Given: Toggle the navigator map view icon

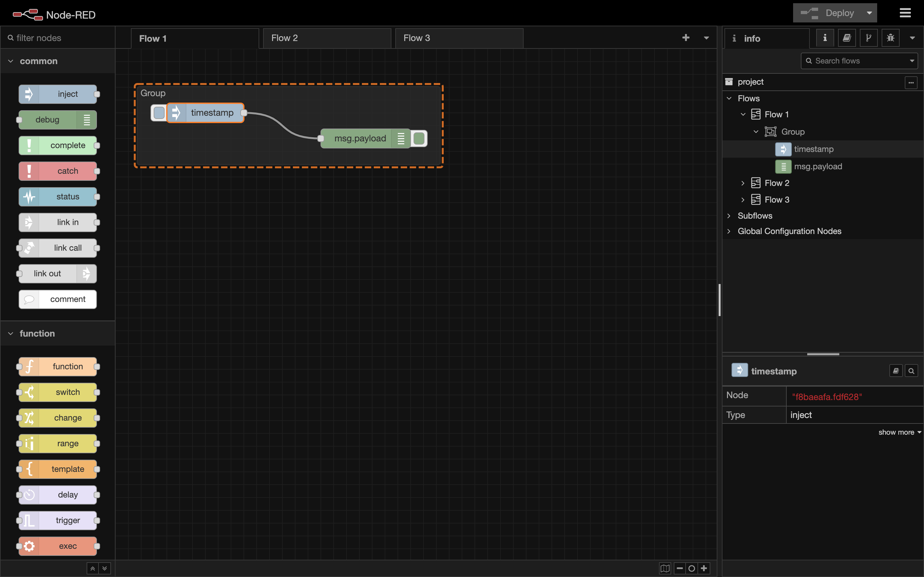Looking at the screenshot, I should point(665,568).
